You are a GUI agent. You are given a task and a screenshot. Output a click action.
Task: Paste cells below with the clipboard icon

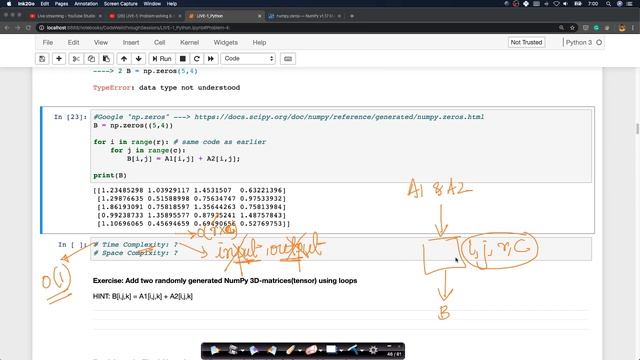point(106,59)
